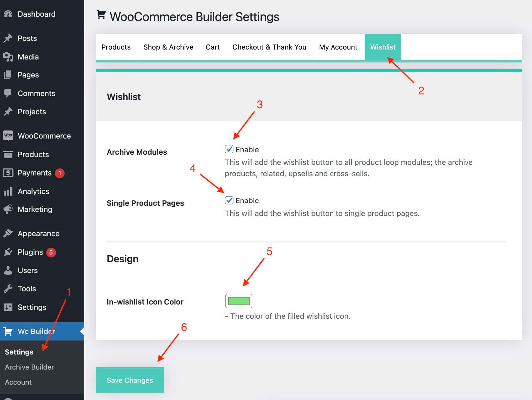Click the Payments dollar icon

[x=8, y=173]
